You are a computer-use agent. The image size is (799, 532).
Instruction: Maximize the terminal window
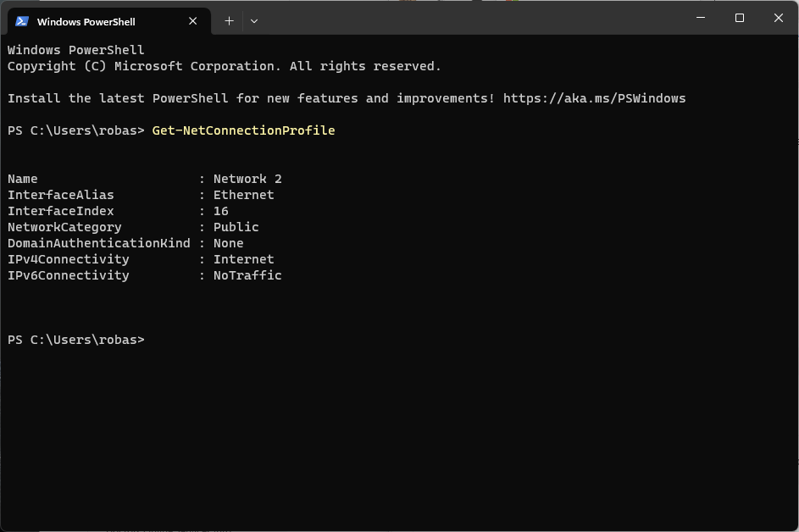pos(740,18)
